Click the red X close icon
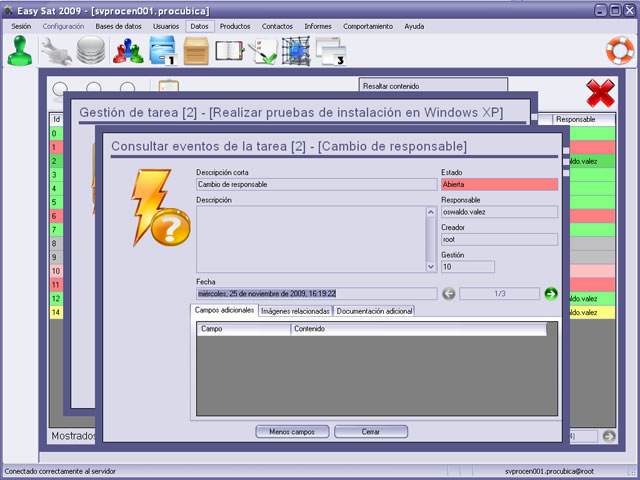 tap(600, 93)
